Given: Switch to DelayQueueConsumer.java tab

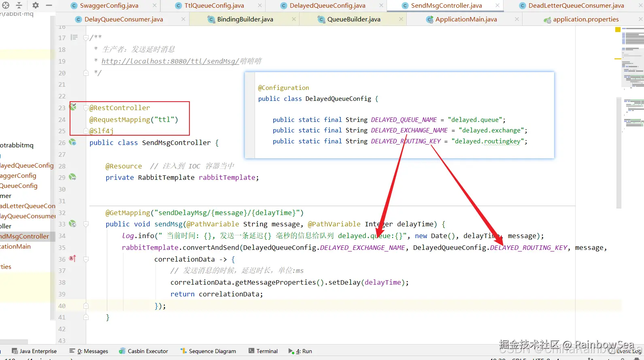Looking at the screenshot, I should point(124,19).
